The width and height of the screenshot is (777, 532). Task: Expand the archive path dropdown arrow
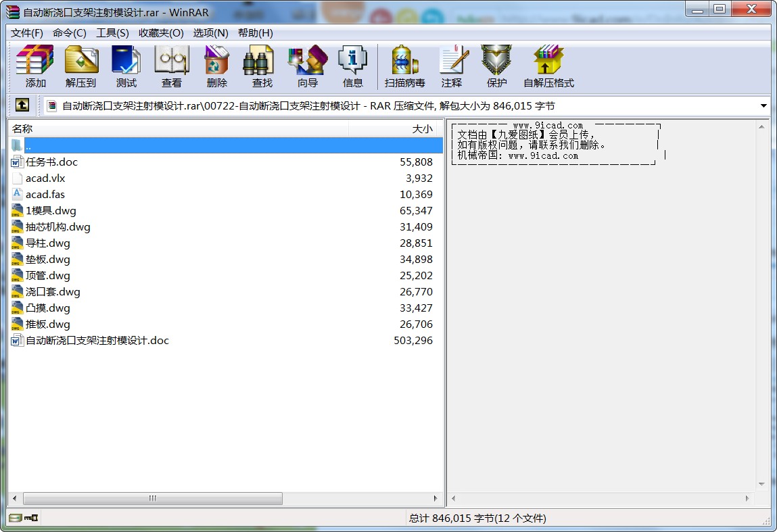(x=763, y=106)
